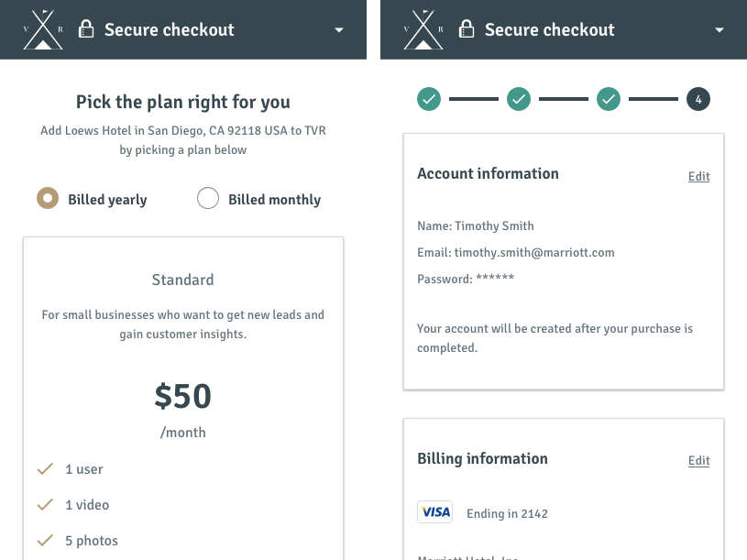The image size is (747, 560).
Task: Click the Standard plan title
Action: [x=183, y=280]
